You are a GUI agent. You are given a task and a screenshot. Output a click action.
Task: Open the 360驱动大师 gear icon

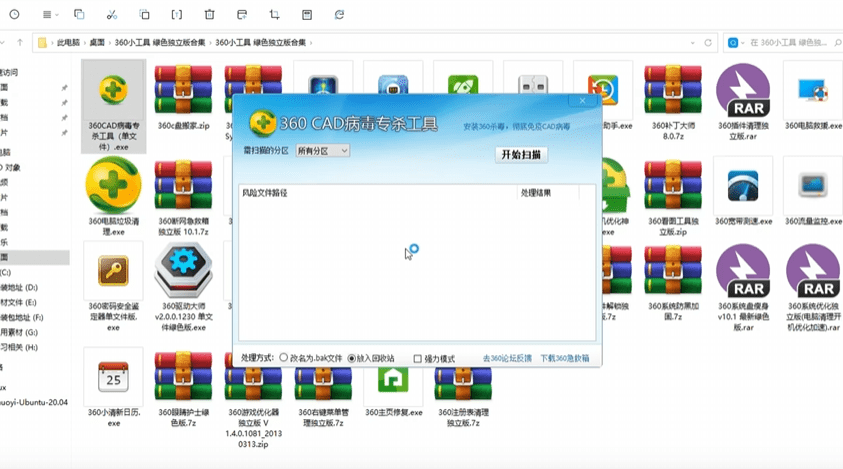182,270
